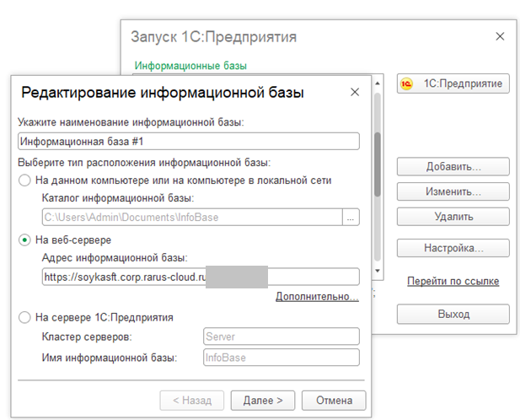Image resolution: width=520 pixels, height=420 pixels.
Task: Click the «Кластер серверов» input field
Action: tap(281, 337)
